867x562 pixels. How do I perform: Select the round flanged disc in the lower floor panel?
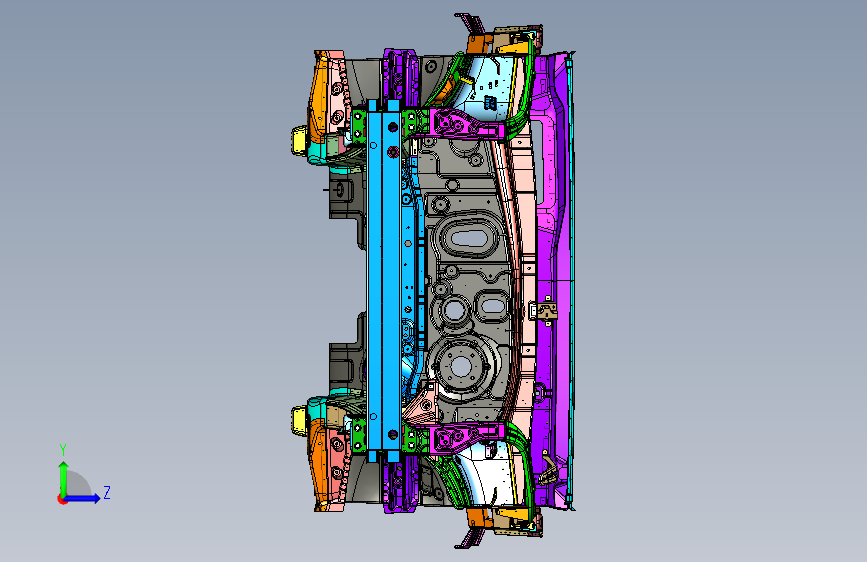click(461, 366)
